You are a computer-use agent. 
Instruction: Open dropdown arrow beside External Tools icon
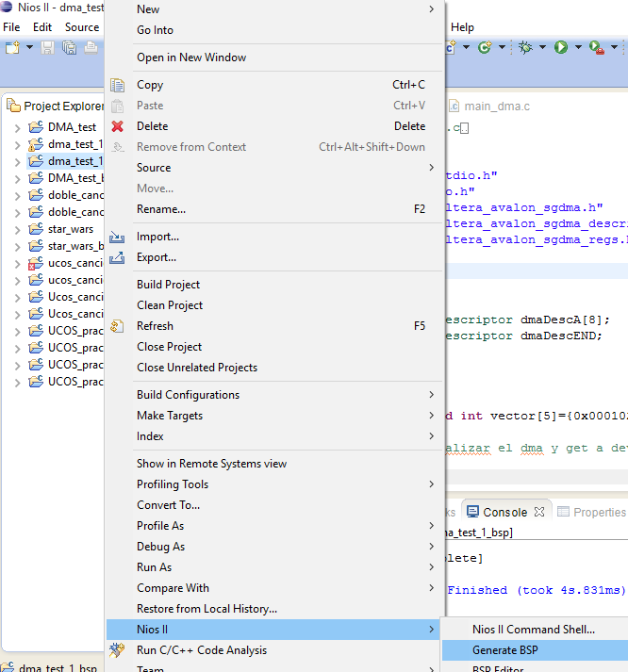pyautogui.click(x=614, y=47)
